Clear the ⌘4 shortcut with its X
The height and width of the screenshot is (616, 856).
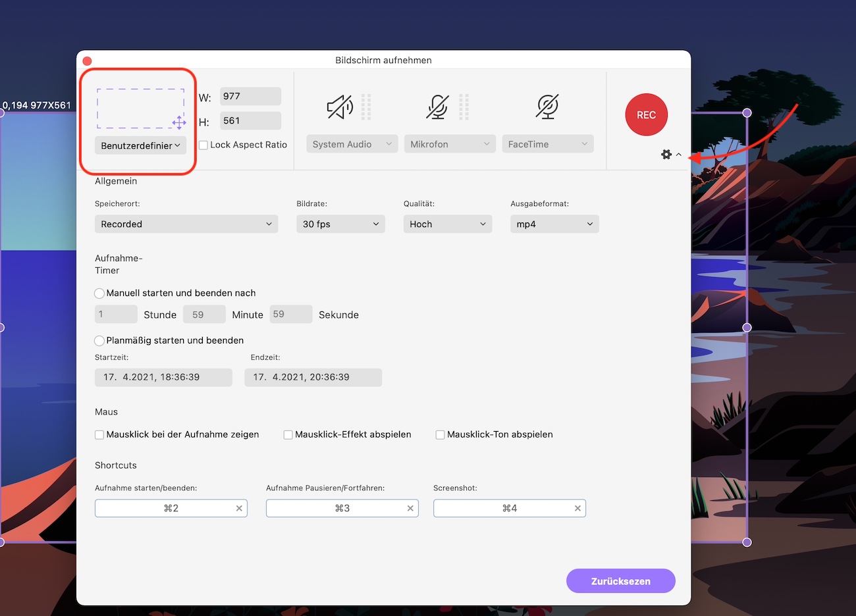click(x=577, y=508)
